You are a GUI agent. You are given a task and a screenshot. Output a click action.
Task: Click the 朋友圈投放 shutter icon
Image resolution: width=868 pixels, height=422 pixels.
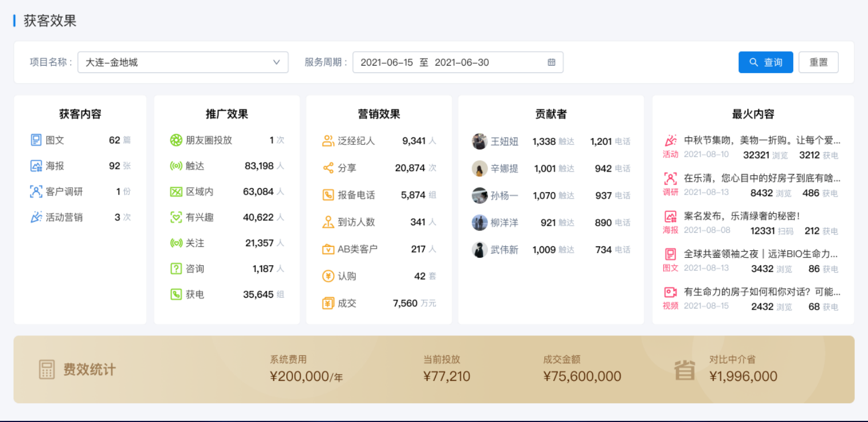[176, 140]
